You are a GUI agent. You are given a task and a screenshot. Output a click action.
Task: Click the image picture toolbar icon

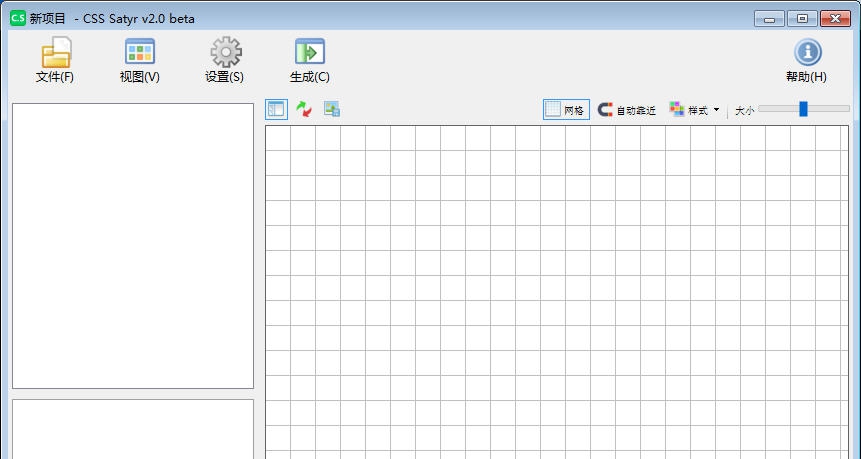coord(332,109)
